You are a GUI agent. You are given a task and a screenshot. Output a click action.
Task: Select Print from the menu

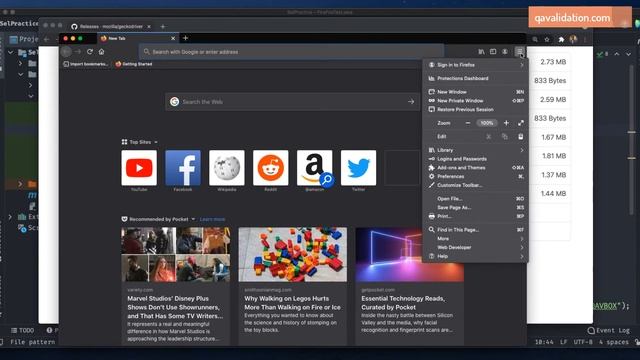click(x=476, y=216)
